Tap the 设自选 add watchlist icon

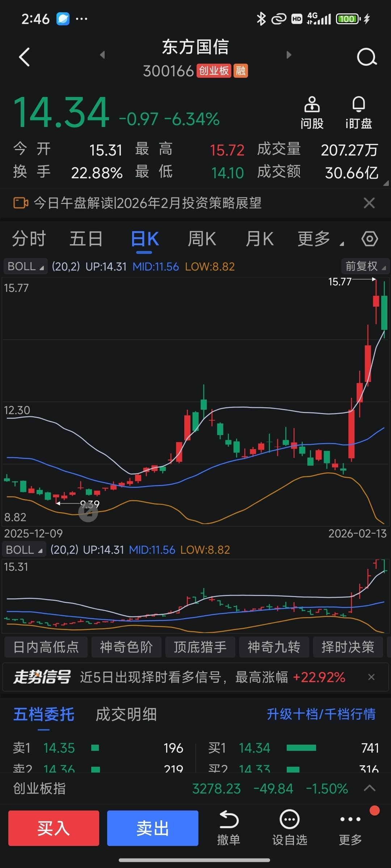290,828
